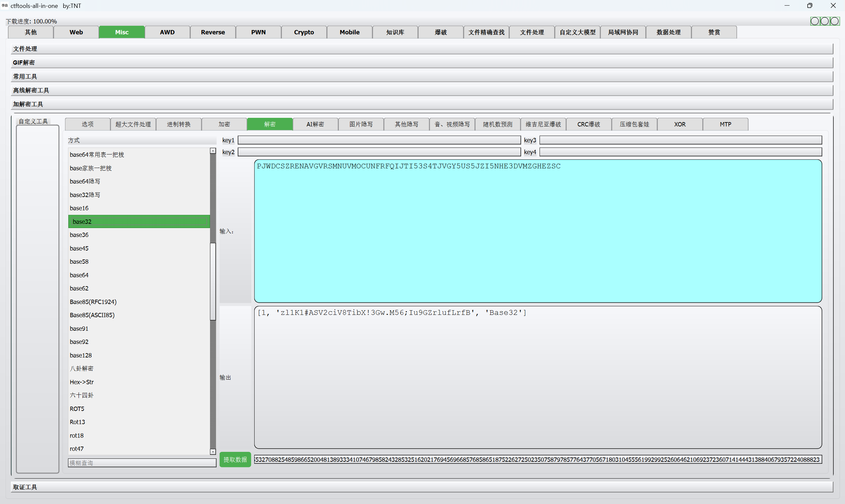Open the 压缩包套娃 sub-tab

click(634, 124)
